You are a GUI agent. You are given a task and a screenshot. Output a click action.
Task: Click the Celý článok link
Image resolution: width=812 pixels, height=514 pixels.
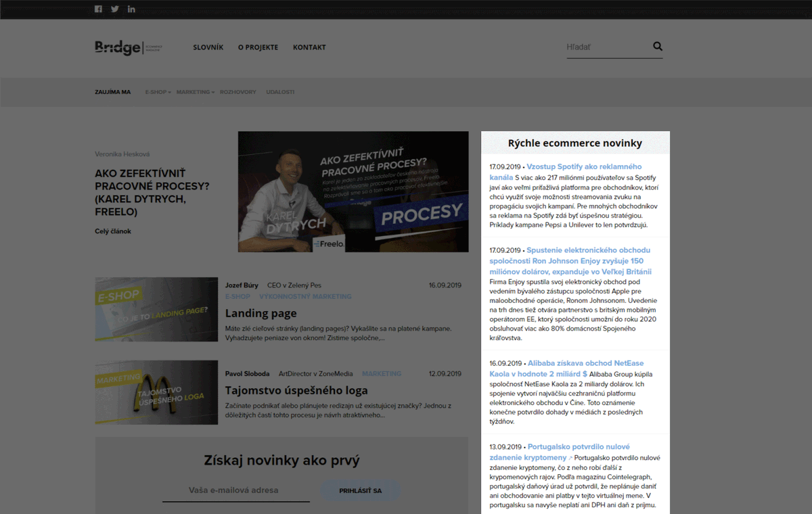113,231
